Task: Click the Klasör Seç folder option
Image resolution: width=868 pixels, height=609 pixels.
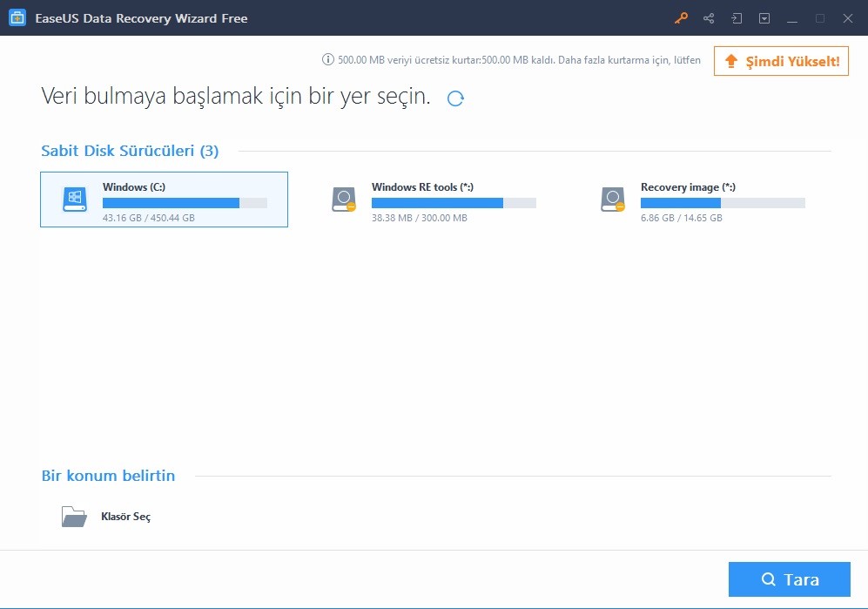Action: click(x=105, y=517)
